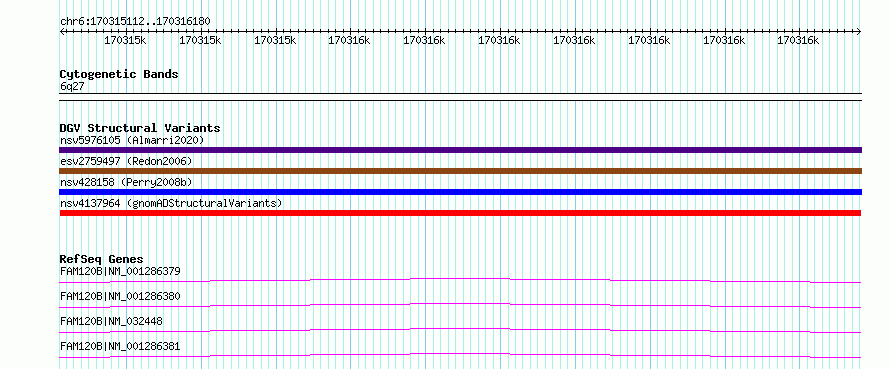Click the Cytogenetic Bands track title
890x369 pixels.
point(119,74)
